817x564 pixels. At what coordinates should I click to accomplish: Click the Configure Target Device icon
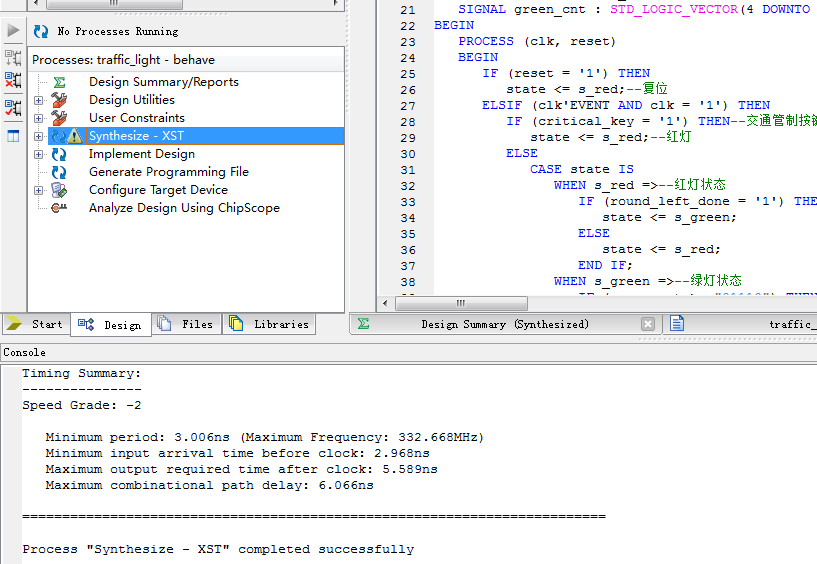(59, 190)
